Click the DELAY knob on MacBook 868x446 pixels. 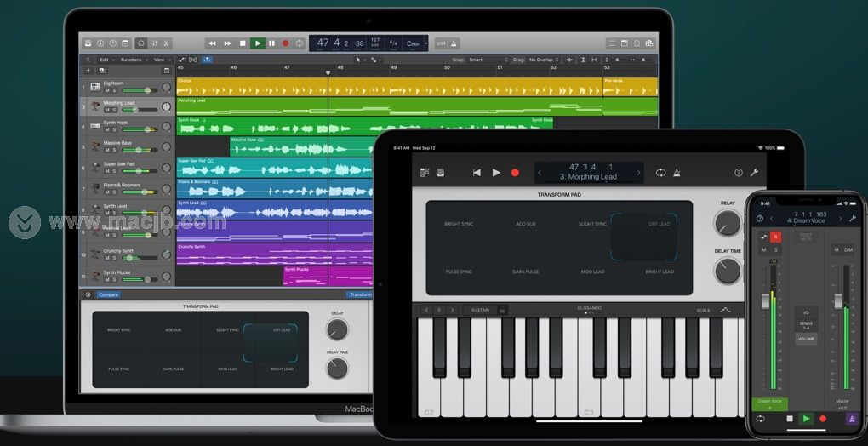(337, 329)
